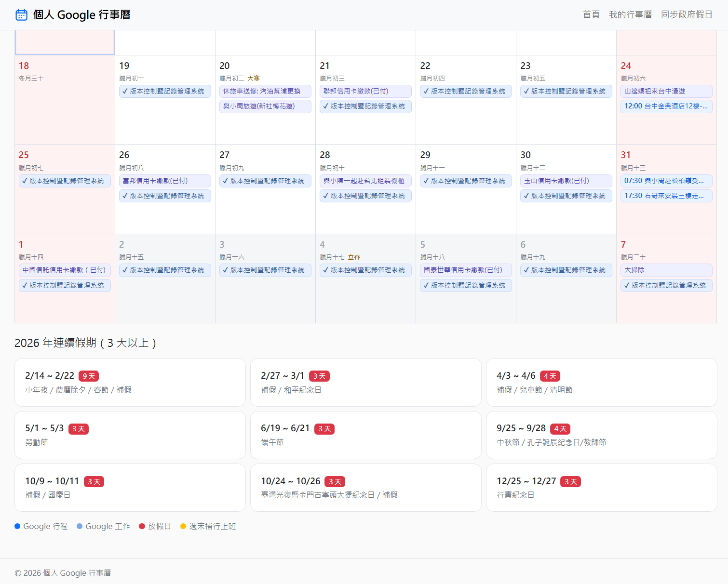Click the yellow 週末補行上班 legend dot
728x584 pixels.
183,526
